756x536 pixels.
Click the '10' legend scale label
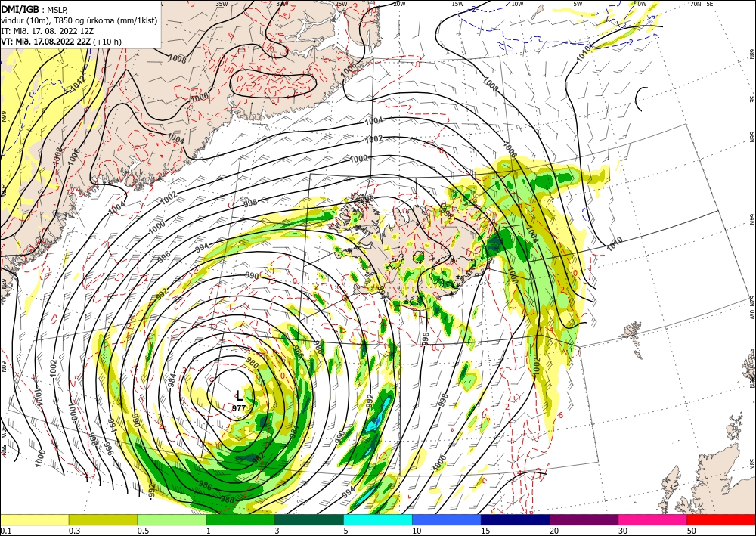coord(417,531)
